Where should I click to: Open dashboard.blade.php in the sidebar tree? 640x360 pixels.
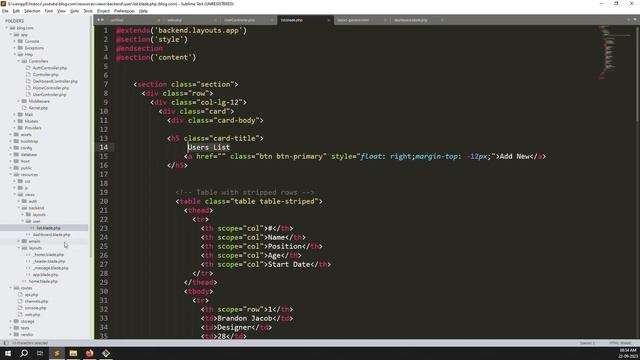click(51, 235)
